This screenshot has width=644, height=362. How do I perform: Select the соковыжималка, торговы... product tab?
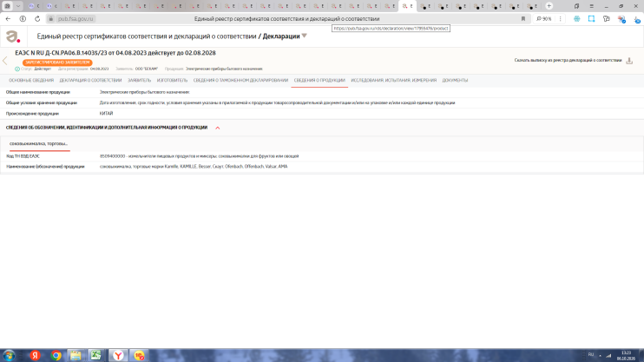tap(38, 144)
